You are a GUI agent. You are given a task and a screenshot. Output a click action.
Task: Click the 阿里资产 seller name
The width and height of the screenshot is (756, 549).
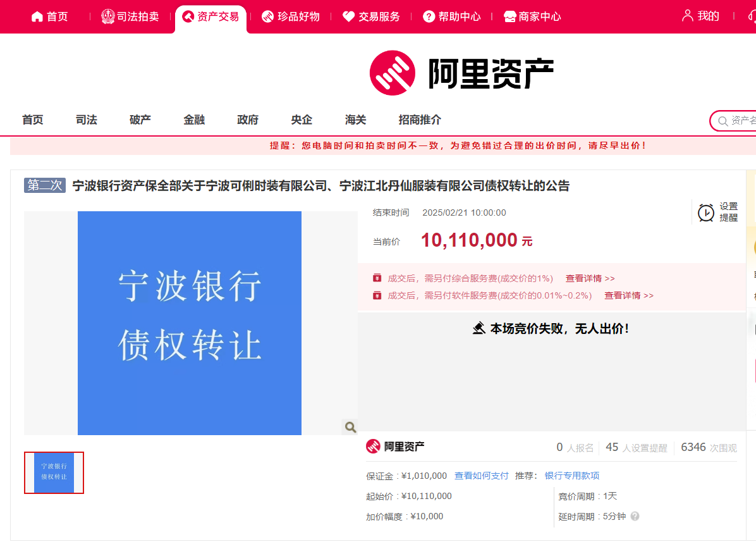click(x=404, y=447)
